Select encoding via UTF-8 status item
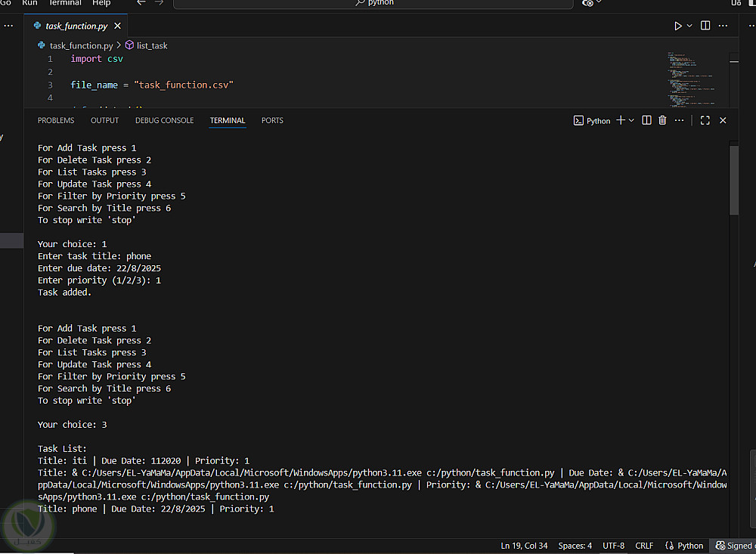 pyautogui.click(x=613, y=546)
